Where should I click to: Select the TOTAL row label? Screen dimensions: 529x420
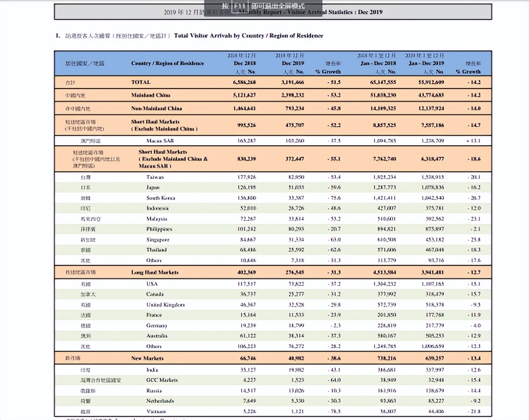pyautogui.click(x=141, y=82)
